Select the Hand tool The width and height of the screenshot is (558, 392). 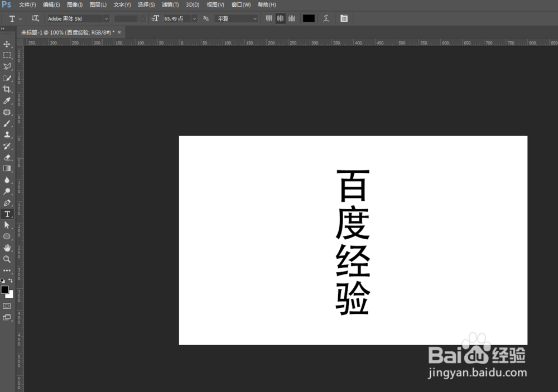tap(7, 248)
